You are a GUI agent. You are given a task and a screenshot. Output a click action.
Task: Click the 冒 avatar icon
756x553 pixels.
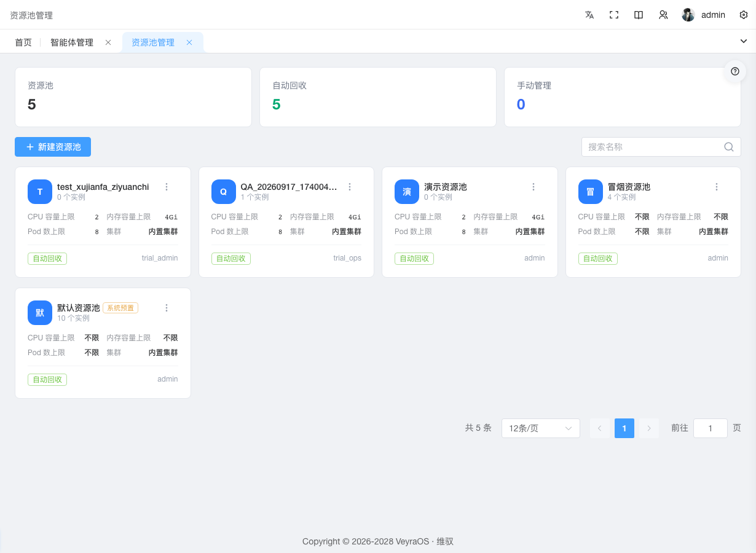pos(591,192)
